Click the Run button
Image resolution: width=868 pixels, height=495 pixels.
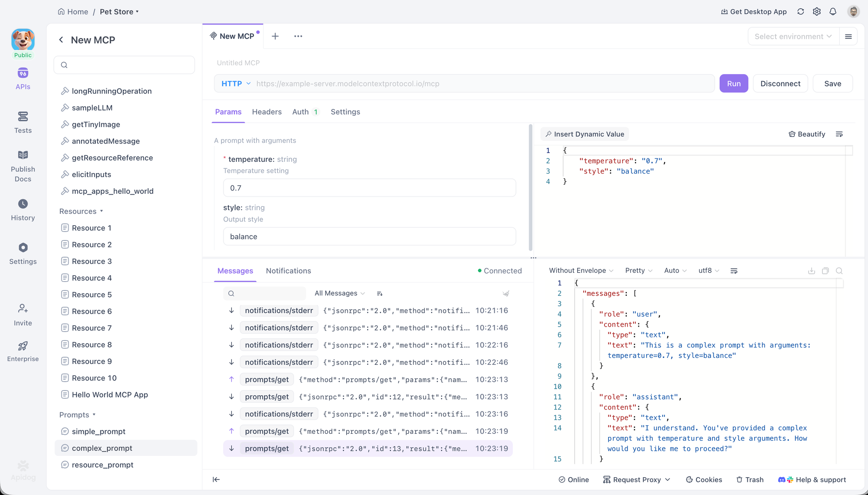[x=733, y=84]
